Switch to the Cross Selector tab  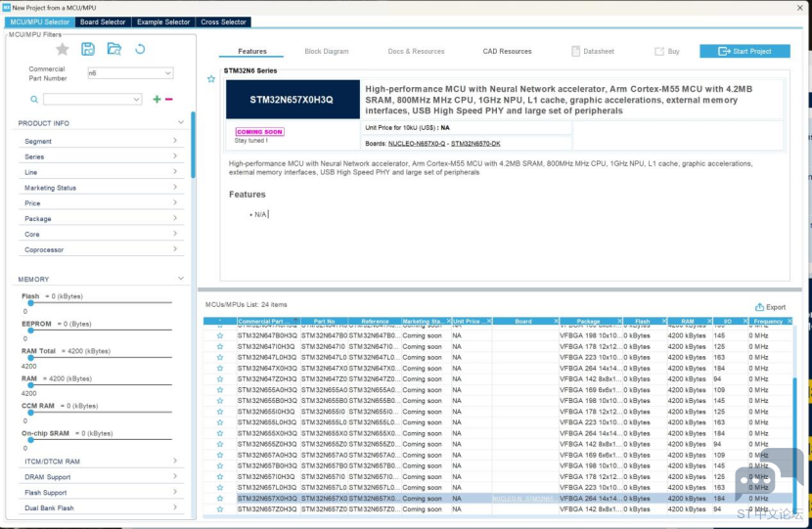click(223, 22)
